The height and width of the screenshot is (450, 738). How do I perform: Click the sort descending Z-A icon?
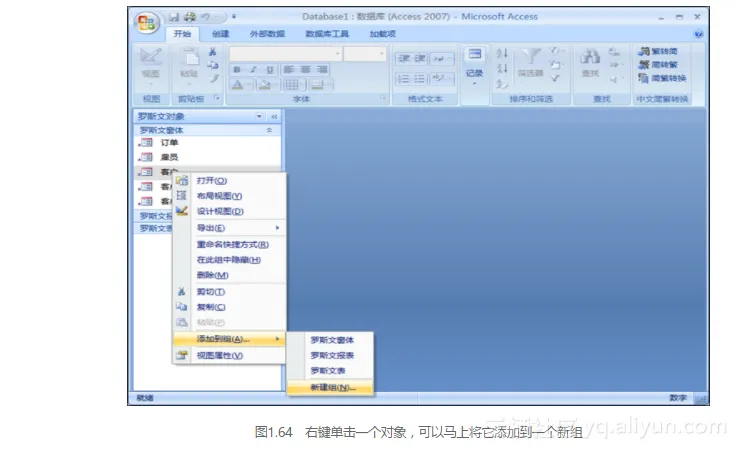point(502,69)
